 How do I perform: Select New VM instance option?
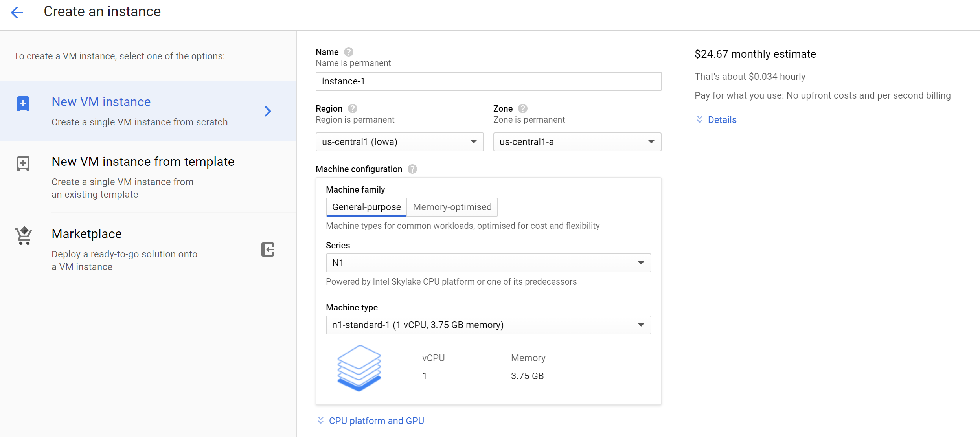(148, 111)
